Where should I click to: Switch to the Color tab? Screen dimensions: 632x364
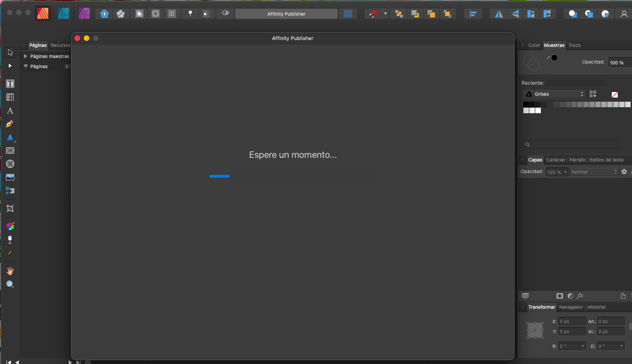[x=534, y=45]
